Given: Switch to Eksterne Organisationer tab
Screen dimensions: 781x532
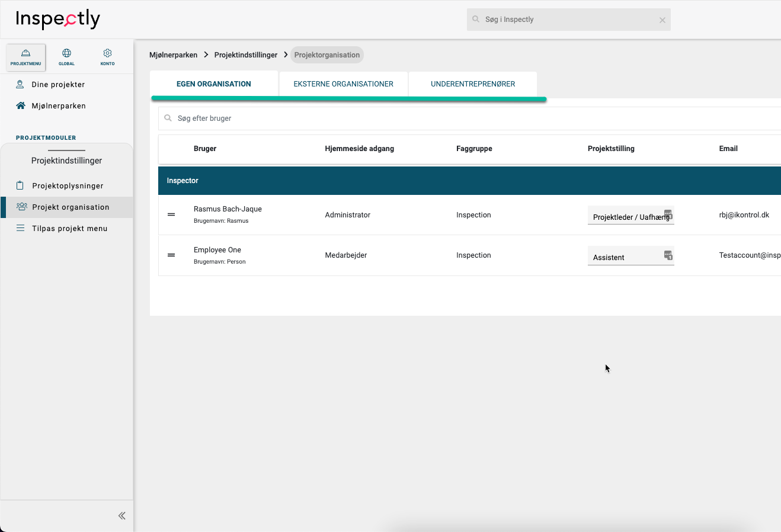Looking at the screenshot, I should 344,84.
